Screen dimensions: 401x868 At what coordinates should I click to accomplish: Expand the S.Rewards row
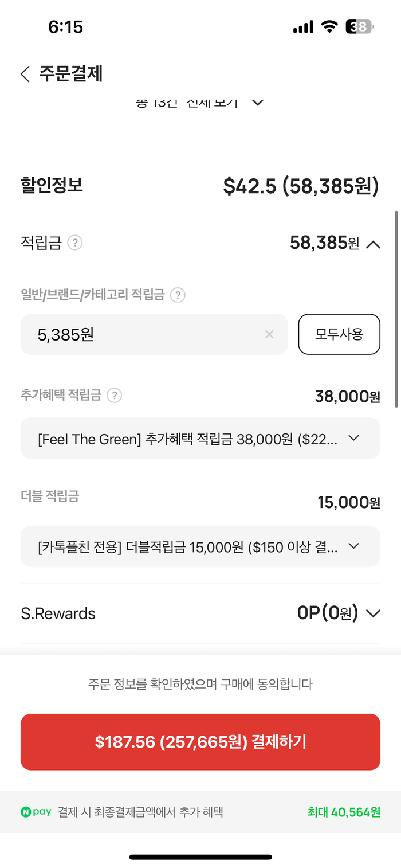tap(373, 614)
